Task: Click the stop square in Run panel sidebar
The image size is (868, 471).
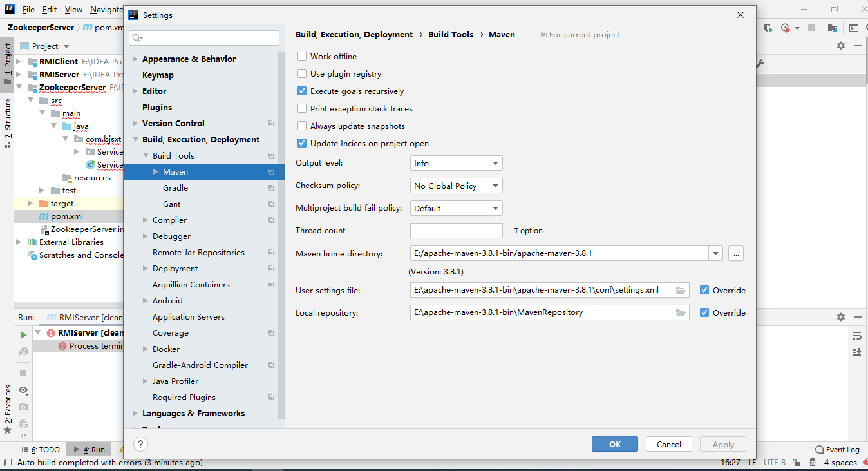Action: (23, 373)
